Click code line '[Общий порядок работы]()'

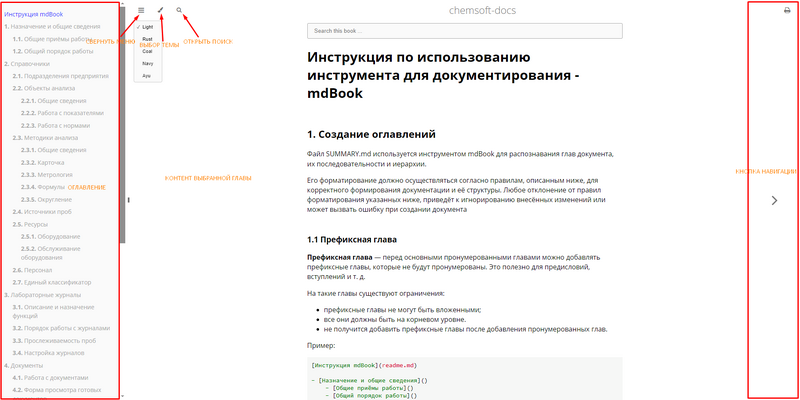pyautogui.click(x=371, y=395)
